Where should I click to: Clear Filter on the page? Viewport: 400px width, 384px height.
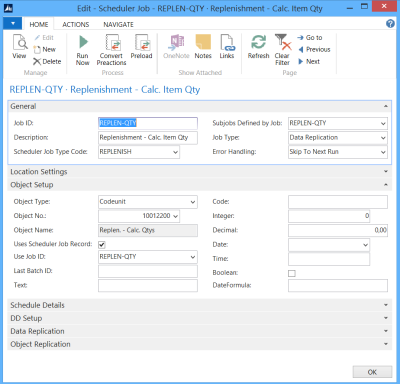(282, 50)
